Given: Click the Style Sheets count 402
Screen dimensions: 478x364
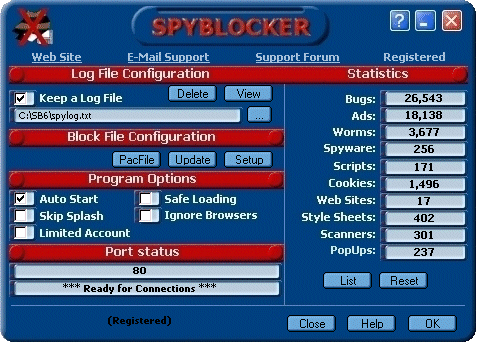Looking at the screenshot, I should click(x=424, y=218).
